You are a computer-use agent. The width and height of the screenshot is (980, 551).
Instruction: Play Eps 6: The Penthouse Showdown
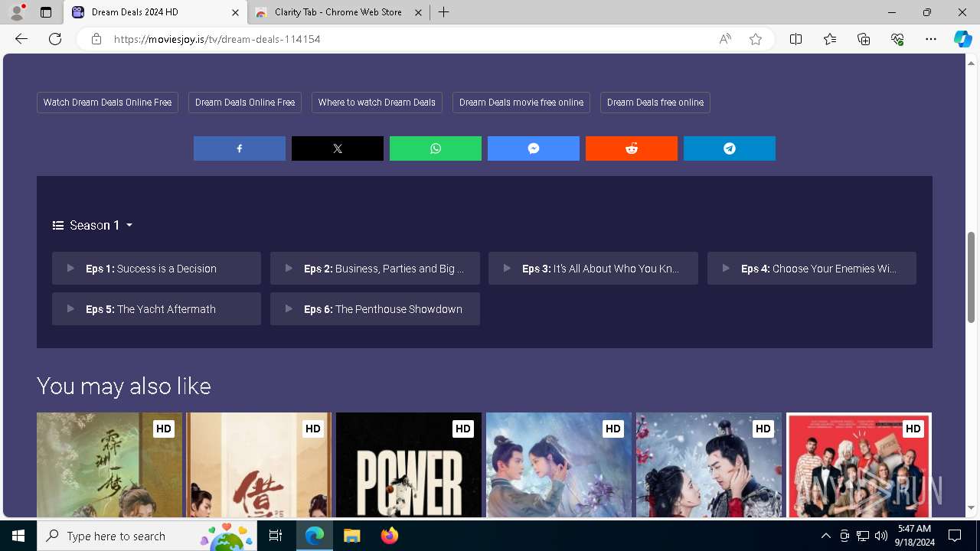375,309
